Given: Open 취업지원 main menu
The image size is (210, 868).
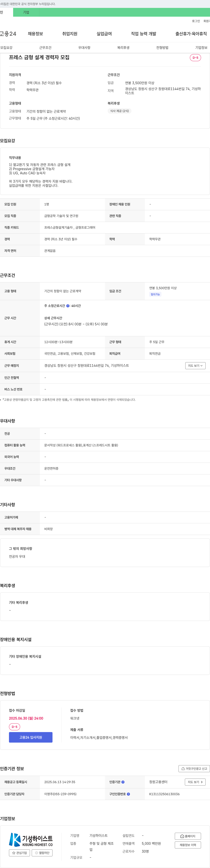Looking at the screenshot, I should tap(70, 34).
